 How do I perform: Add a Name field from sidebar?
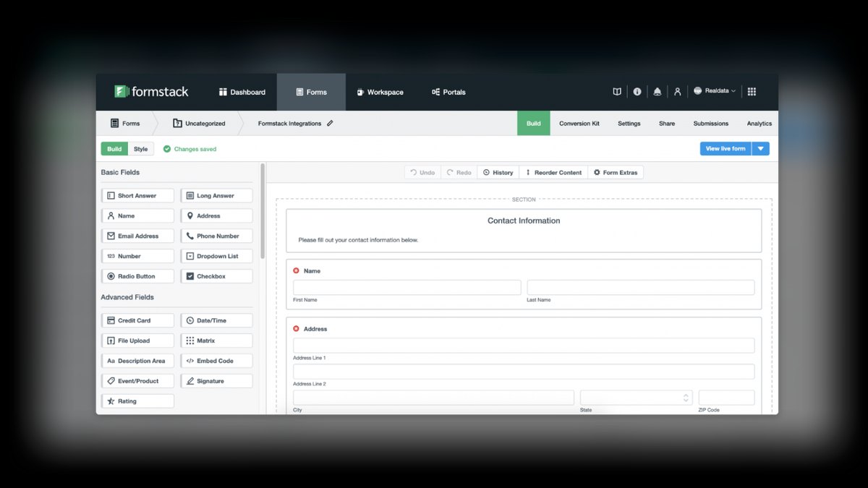click(x=137, y=216)
